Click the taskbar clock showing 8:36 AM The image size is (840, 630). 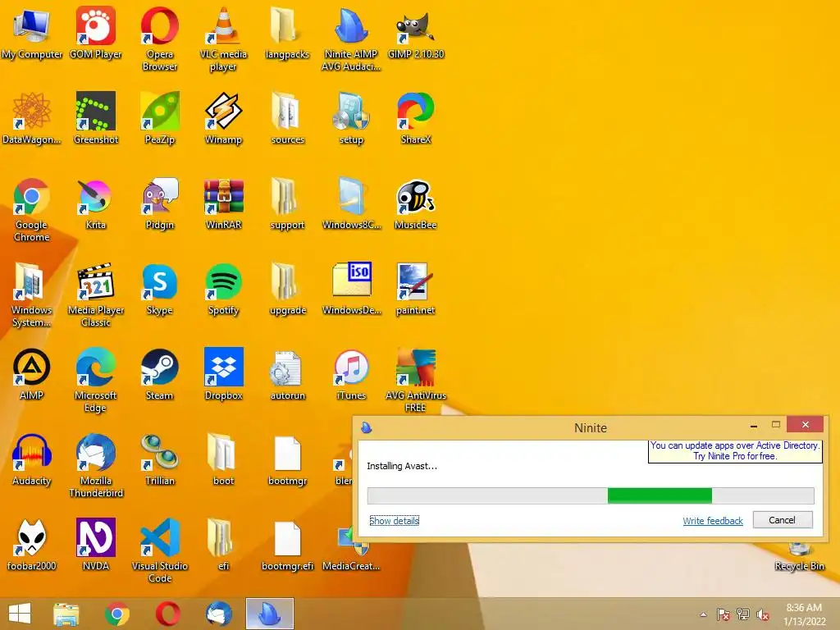point(805,614)
